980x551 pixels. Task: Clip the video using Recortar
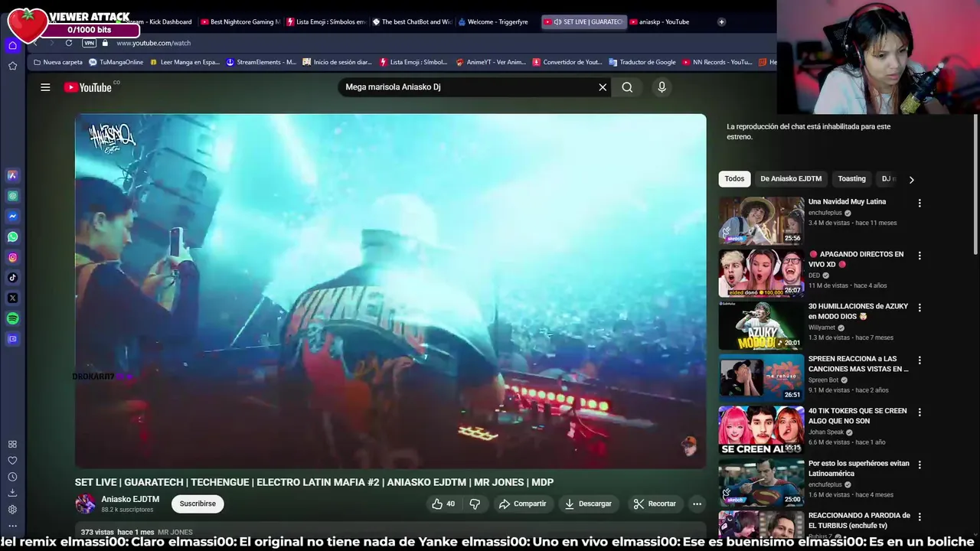coord(655,504)
